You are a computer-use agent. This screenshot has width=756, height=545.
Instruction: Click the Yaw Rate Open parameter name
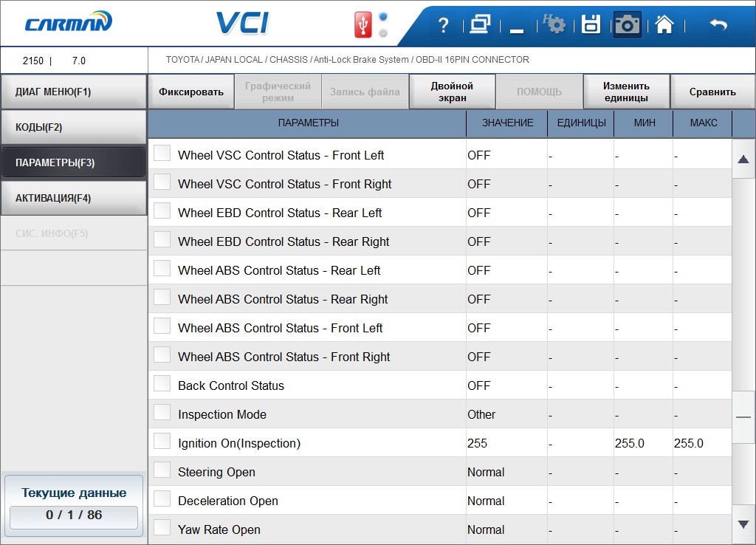point(219,529)
